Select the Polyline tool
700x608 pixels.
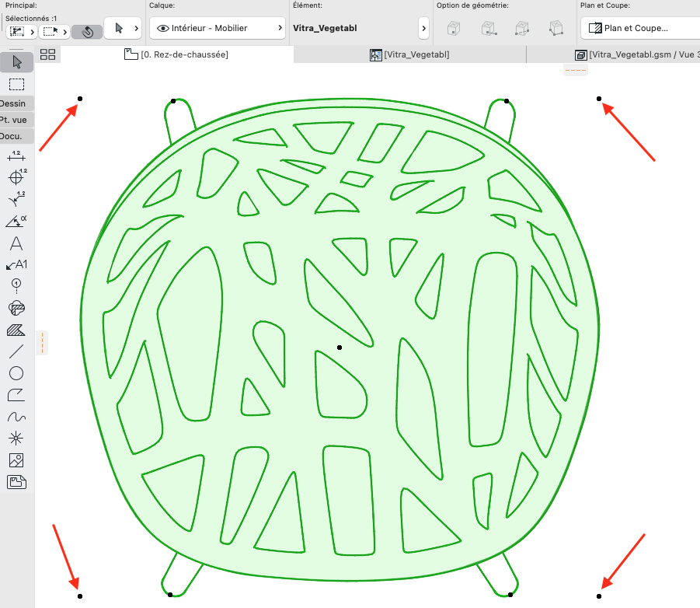click(x=16, y=395)
